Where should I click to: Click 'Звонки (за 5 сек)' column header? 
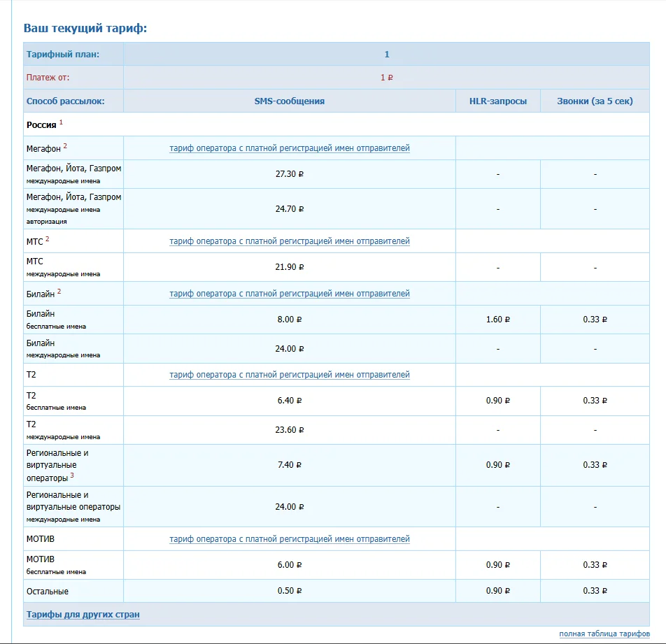(x=595, y=101)
